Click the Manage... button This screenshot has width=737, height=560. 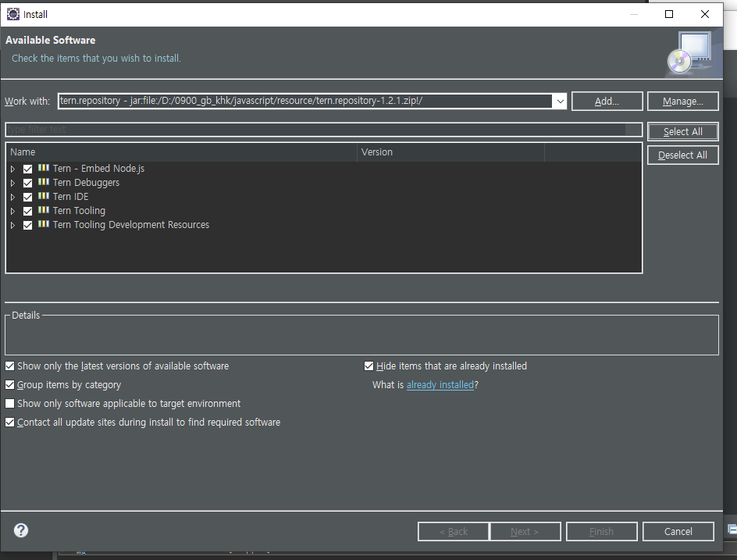tap(683, 101)
